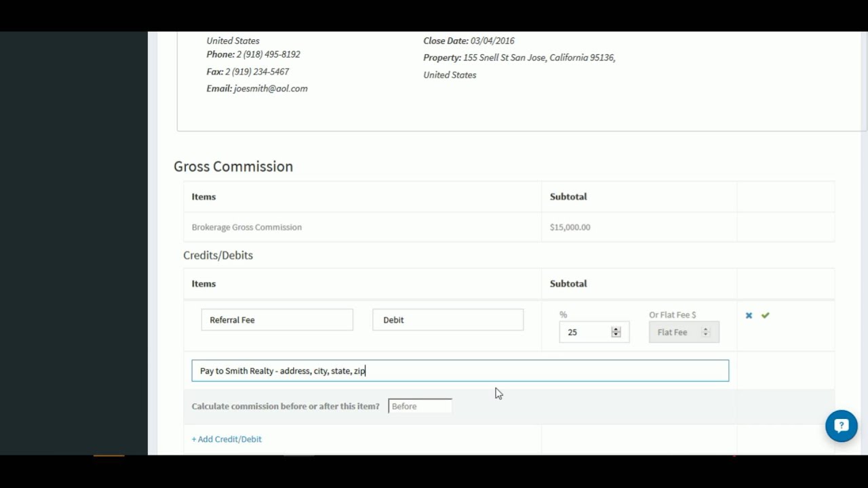Open the Debit type field
The height and width of the screenshot is (488, 868).
448,320
